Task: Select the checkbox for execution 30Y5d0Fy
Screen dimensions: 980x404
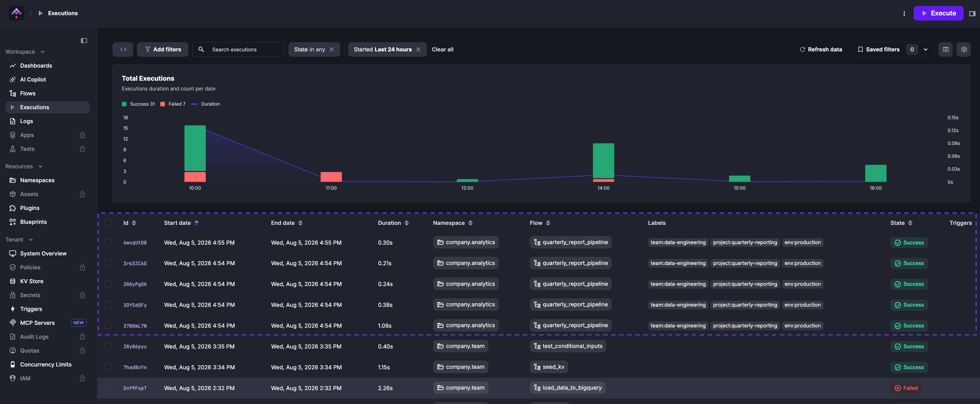Action: click(108, 305)
